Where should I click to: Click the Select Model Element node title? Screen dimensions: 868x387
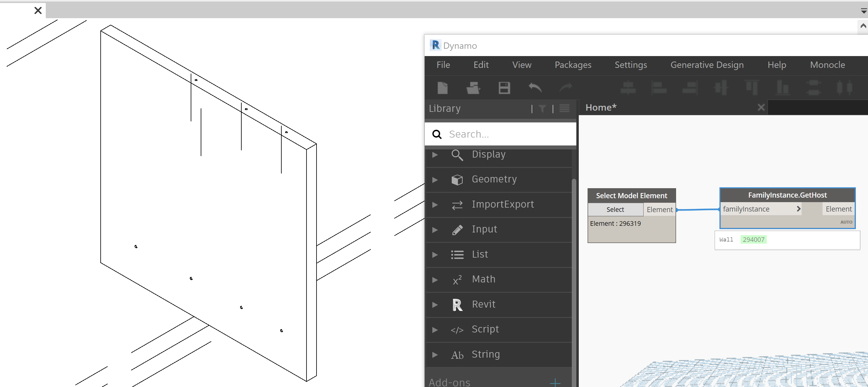pyautogui.click(x=632, y=196)
